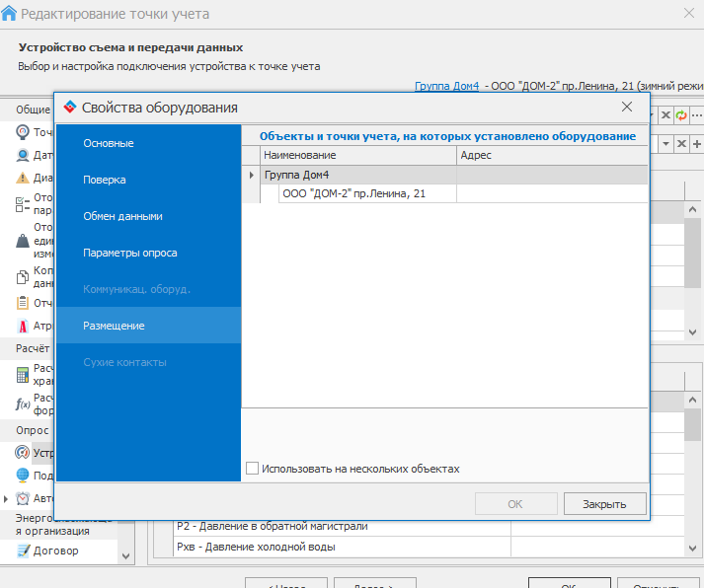Open the Договор sidebar item
Viewport: 704px width, 588px height.
[56, 551]
